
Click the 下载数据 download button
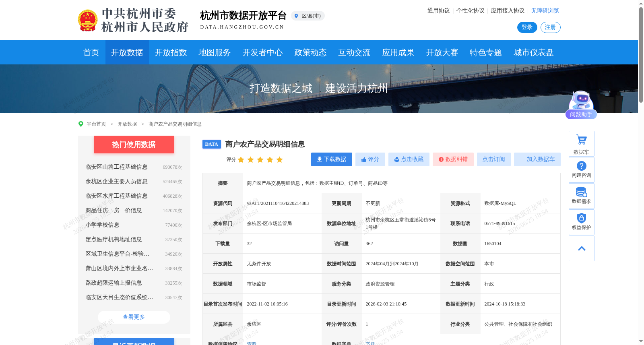pyautogui.click(x=332, y=159)
